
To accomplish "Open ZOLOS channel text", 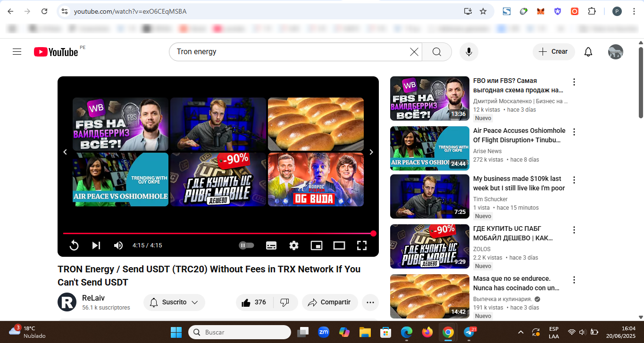I will (x=482, y=249).
